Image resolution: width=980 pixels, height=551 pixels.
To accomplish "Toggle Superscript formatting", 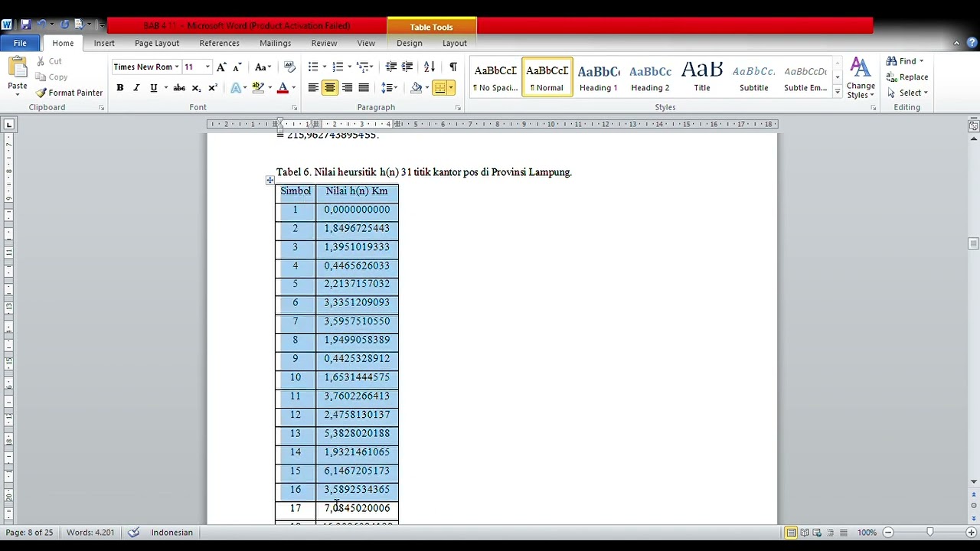I will point(212,88).
